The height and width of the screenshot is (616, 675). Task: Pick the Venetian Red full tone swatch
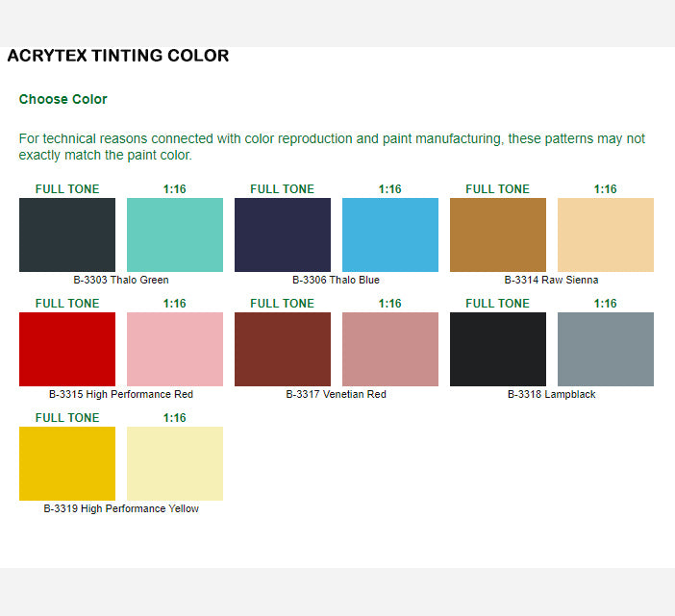point(283,349)
